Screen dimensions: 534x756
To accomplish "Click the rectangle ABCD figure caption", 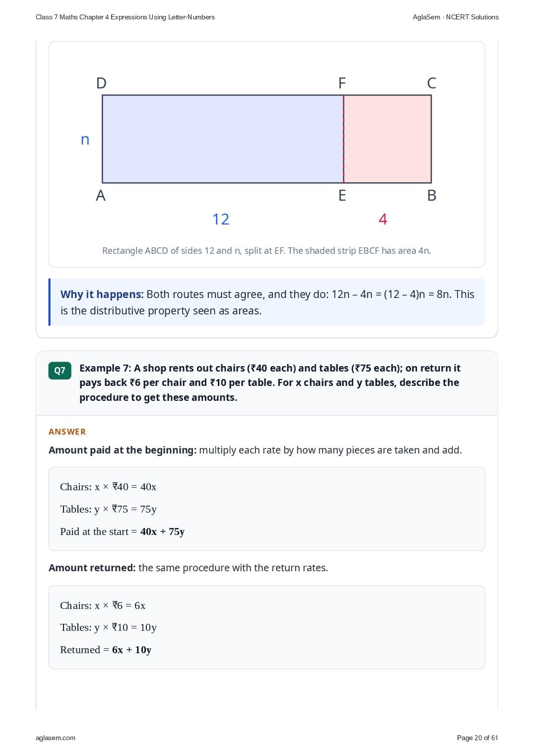I will (x=267, y=250).
